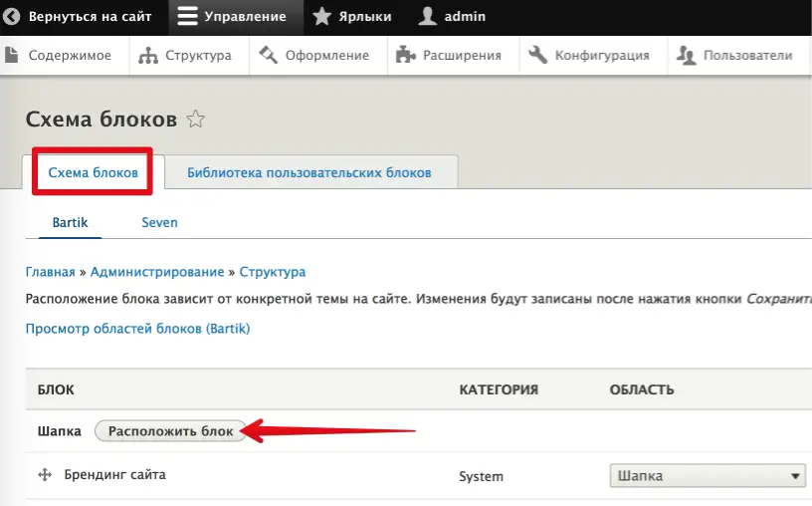Add page to shortcuts via star outline
This screenshot has height=506, width=812.
196,121
